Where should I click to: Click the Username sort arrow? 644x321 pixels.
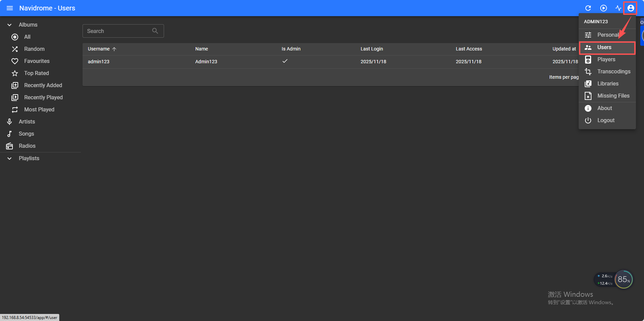(x=114, y=49)
